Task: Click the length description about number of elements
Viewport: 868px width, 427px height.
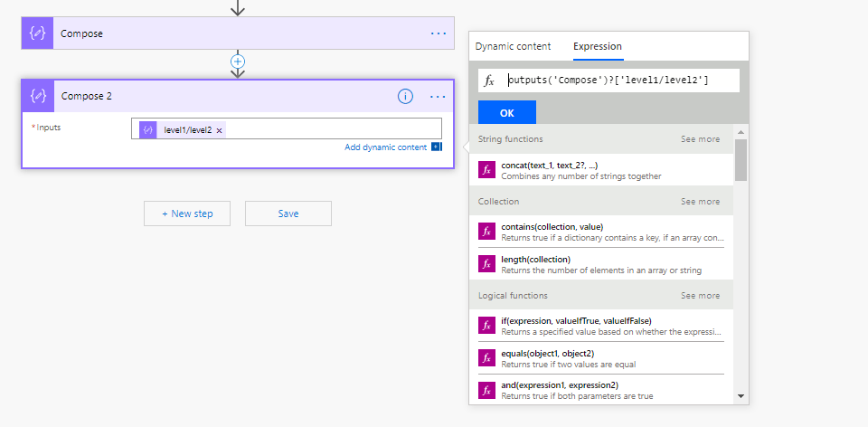Action: pyautogui.click(x=601, y=270)
